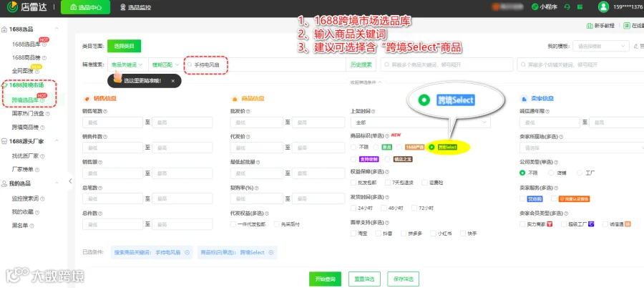Viewport: 644px width, 288px height.
Task: Click help icon beside 上架时间 label
Action: click(x=373, y=112)
